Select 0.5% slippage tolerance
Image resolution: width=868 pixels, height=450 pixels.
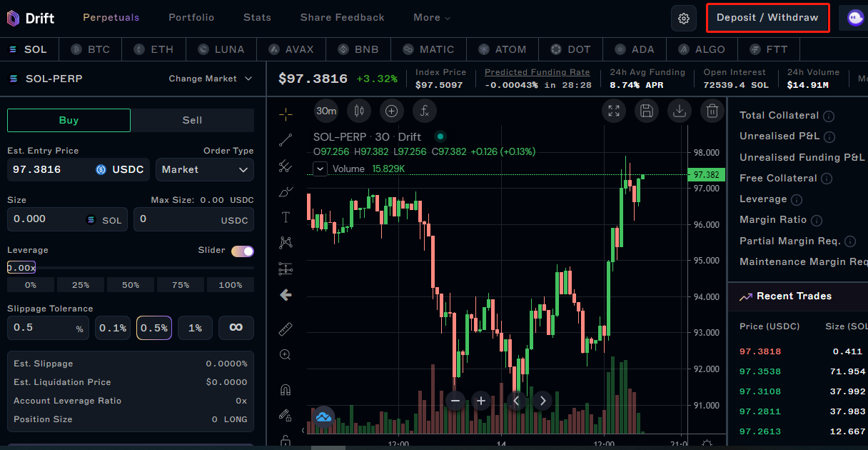154,328
